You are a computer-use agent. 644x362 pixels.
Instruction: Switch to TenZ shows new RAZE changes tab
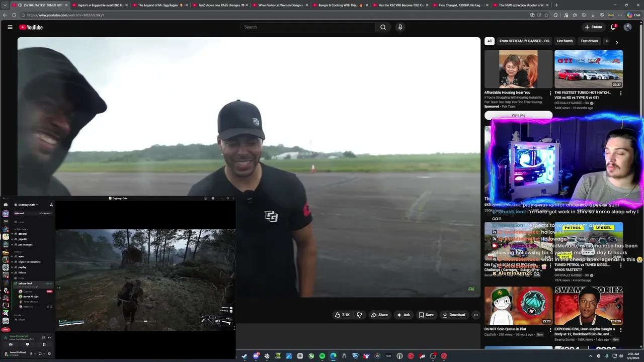[220, 5]
